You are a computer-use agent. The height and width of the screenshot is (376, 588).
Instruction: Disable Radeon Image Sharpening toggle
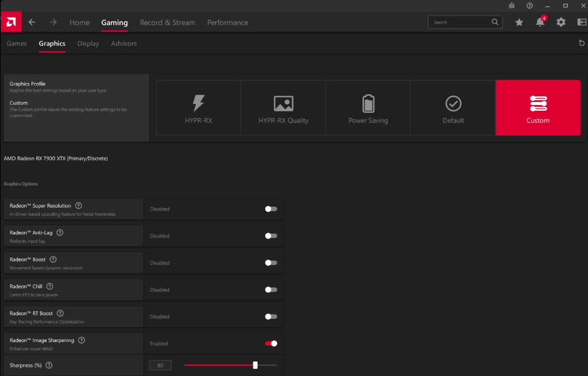click(271, 344)
